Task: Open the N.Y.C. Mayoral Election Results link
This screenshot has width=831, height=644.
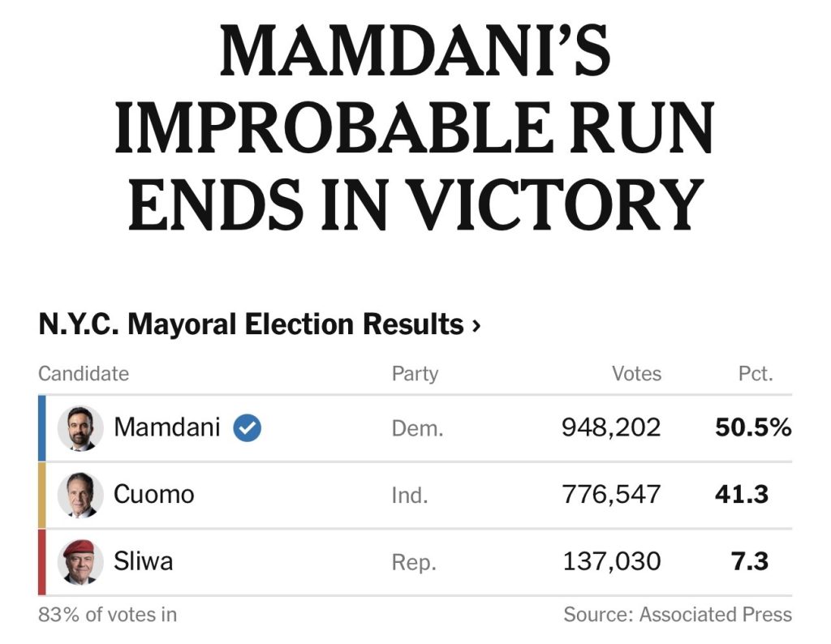Action: (x=251, y=325)
